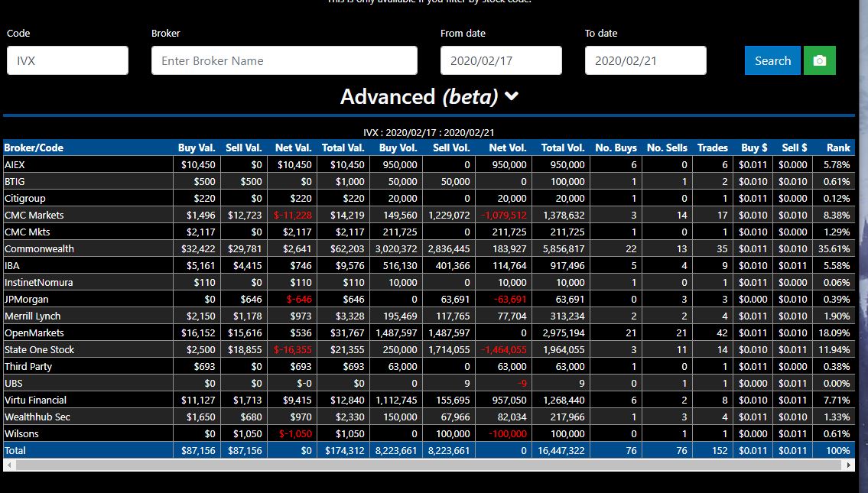Select the UBS broker row name
The image size is (868, 493).
(14, 383)
